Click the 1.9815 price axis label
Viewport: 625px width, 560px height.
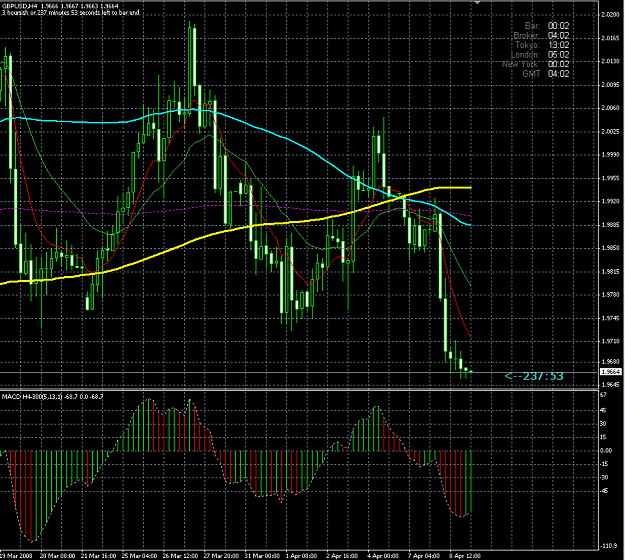610,271
